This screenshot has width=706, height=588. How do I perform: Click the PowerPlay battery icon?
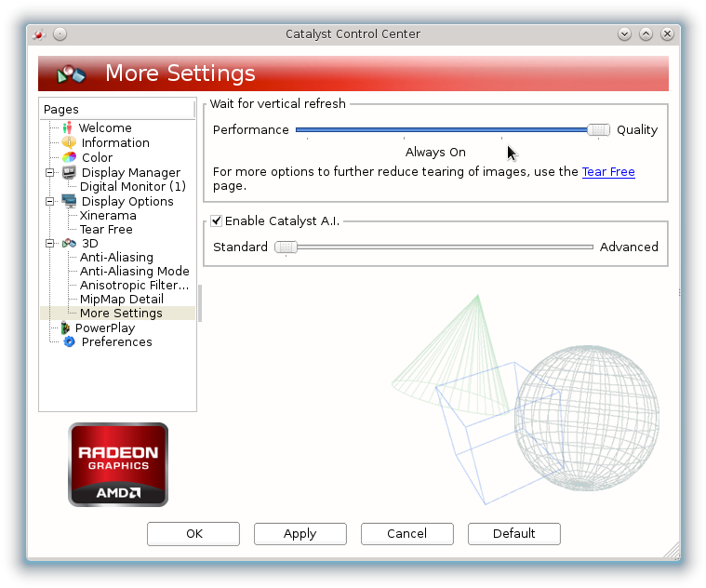pyautogui.click(x=65, y=328)
